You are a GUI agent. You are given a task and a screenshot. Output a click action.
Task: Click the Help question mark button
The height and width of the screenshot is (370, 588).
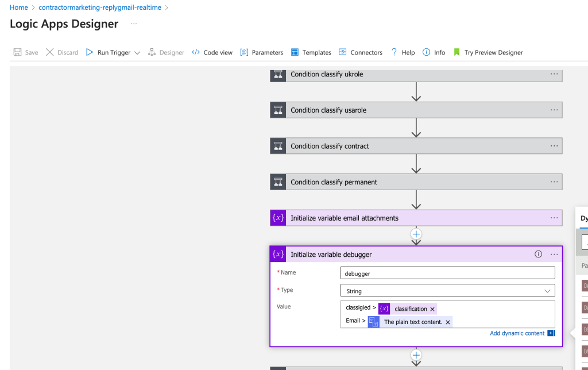coord(403,52)
